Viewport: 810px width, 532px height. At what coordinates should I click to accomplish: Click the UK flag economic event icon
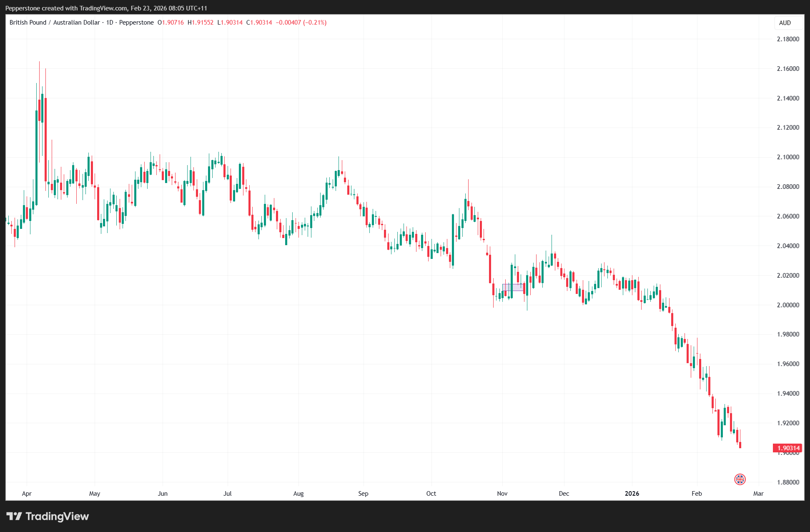[x=740, y=479]
